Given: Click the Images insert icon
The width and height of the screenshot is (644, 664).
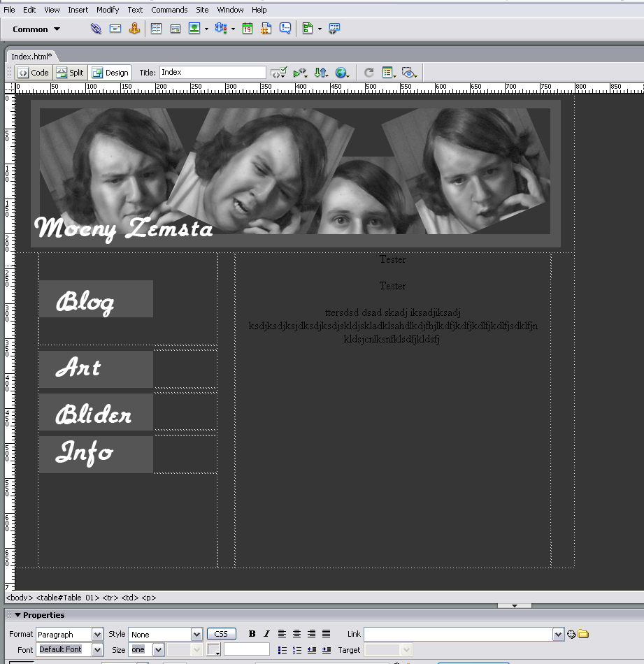Looking at the screenshot, I should (194, 29).
